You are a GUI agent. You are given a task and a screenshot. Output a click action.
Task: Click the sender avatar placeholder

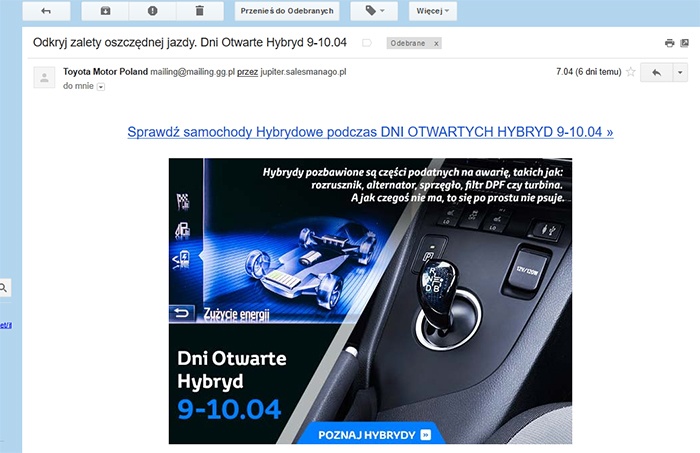click(x=44, y=78)
